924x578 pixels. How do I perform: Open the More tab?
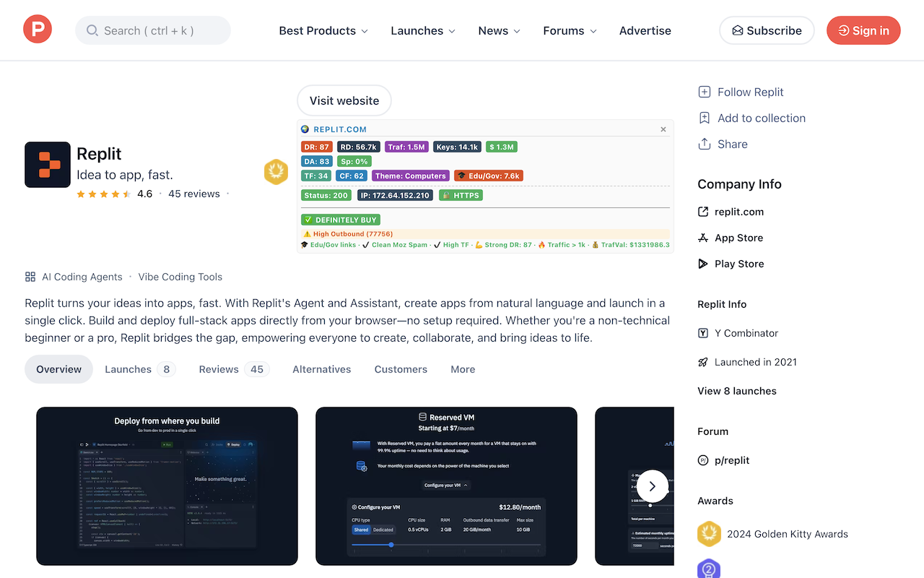point(463,369)
